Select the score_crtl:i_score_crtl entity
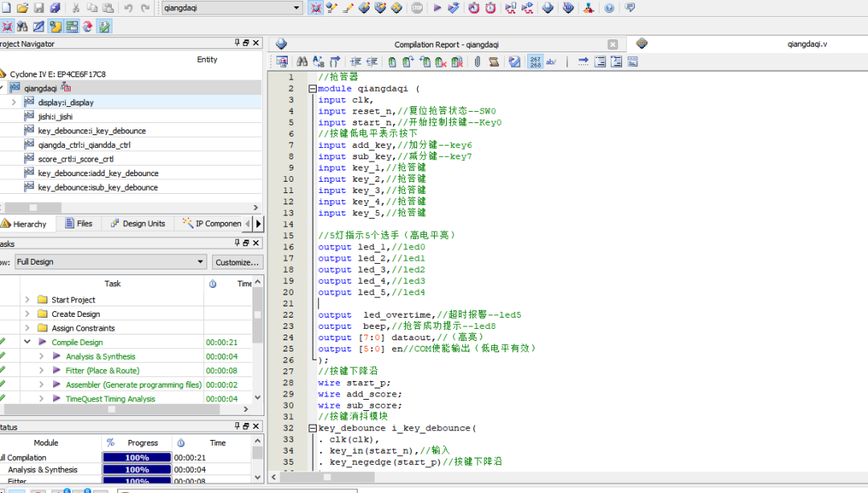 pos(76,159)
